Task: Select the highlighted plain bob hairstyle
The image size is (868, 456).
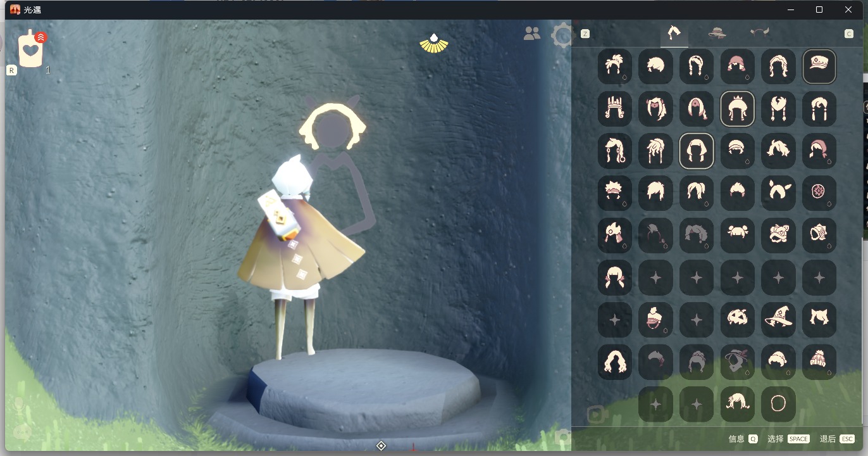Action: click(697, 151)
